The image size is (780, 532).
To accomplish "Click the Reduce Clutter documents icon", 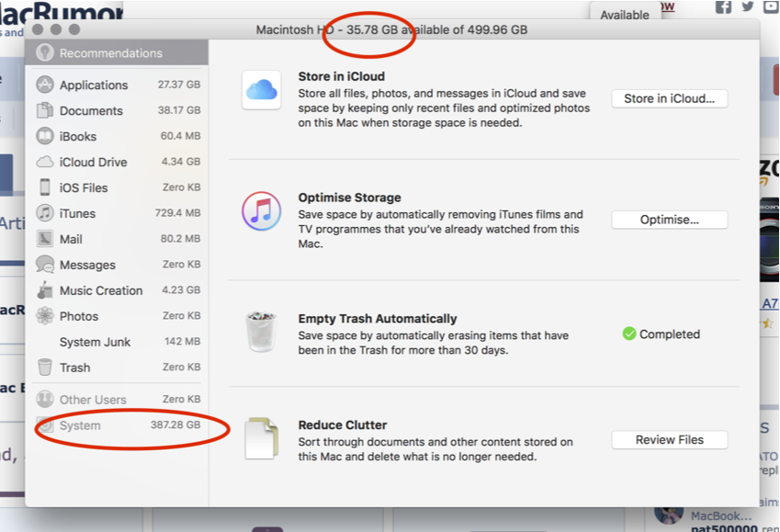I will pyautogui.click(x=262, y=438).
